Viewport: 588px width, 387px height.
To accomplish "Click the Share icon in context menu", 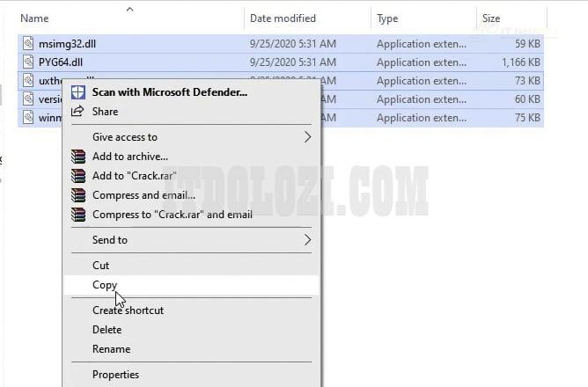I will point(77,112).
